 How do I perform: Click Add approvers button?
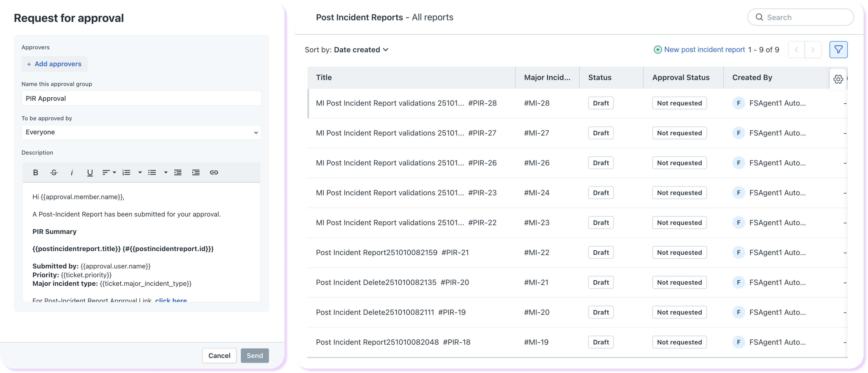[x=54, y=64]
